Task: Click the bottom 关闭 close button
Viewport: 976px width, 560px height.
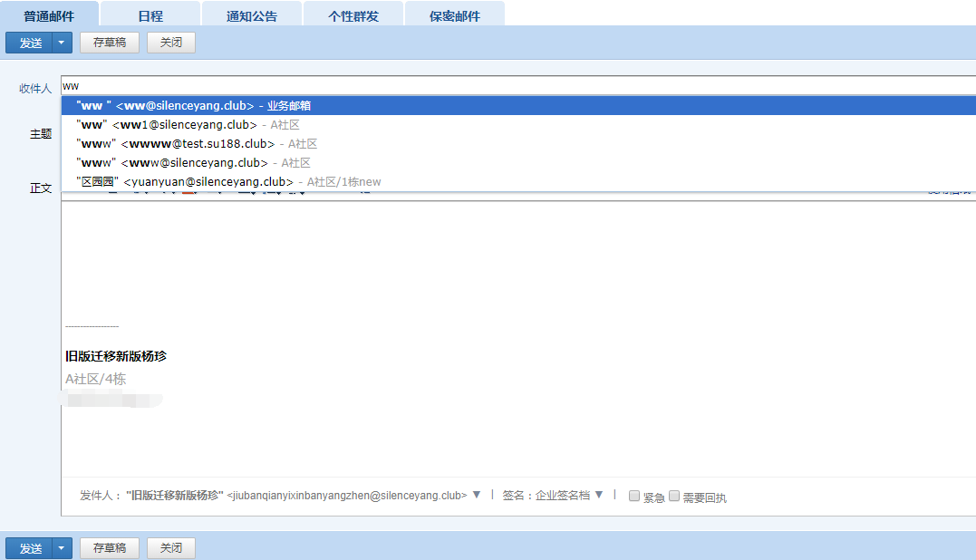Action: point(171,548)
